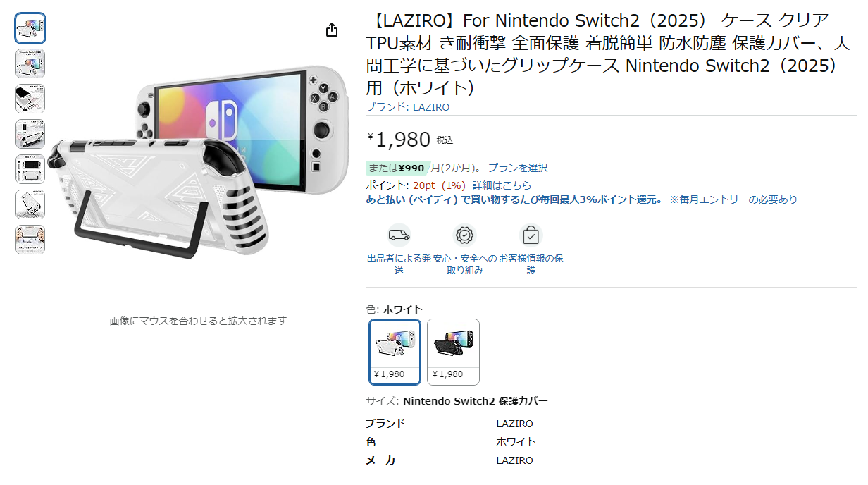Click the あと払い (ペイディ) promotion link
868x485 pixels.
[x=514, y=199]
